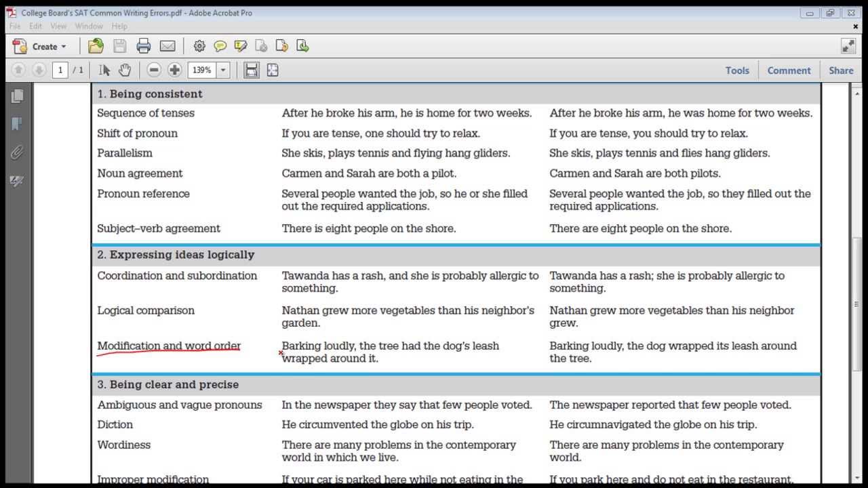
Task: Open the Tools pane
Action: (x=737, y=70)
